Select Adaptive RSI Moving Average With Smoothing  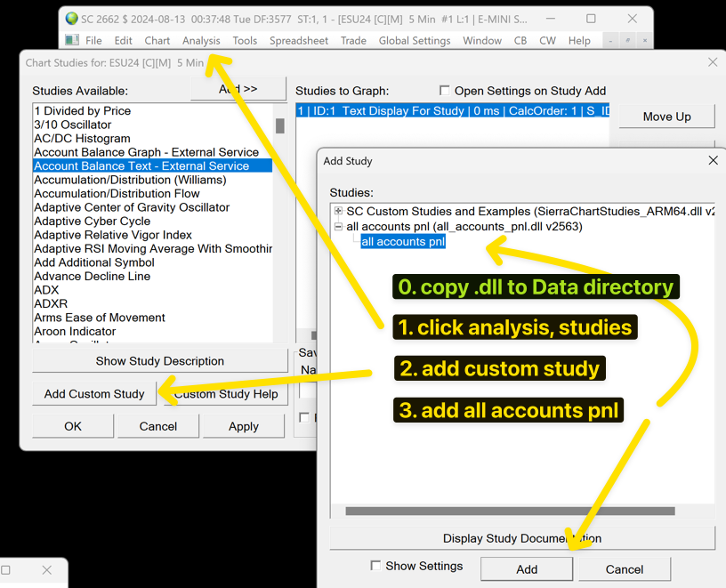(x=153, y=248)
